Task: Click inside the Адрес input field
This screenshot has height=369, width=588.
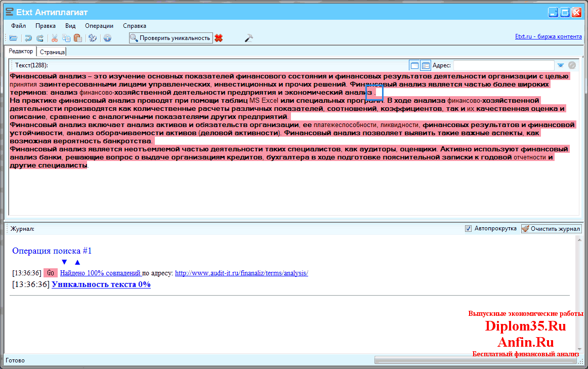Action: click(x=503, y=65)
